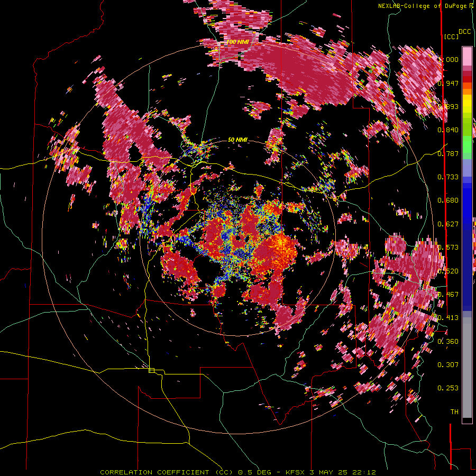Click the "100 NMI" range ring label
The image size is (476, 476).
(237, 42)
